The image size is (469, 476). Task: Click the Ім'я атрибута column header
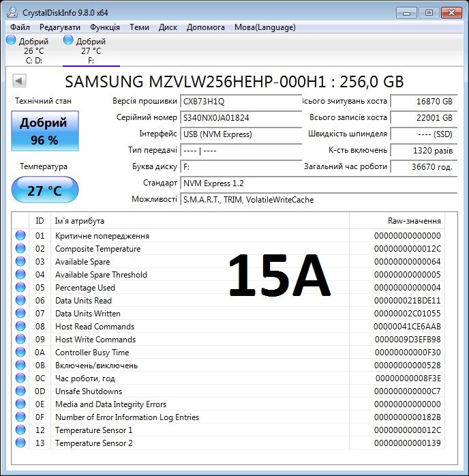200,221
